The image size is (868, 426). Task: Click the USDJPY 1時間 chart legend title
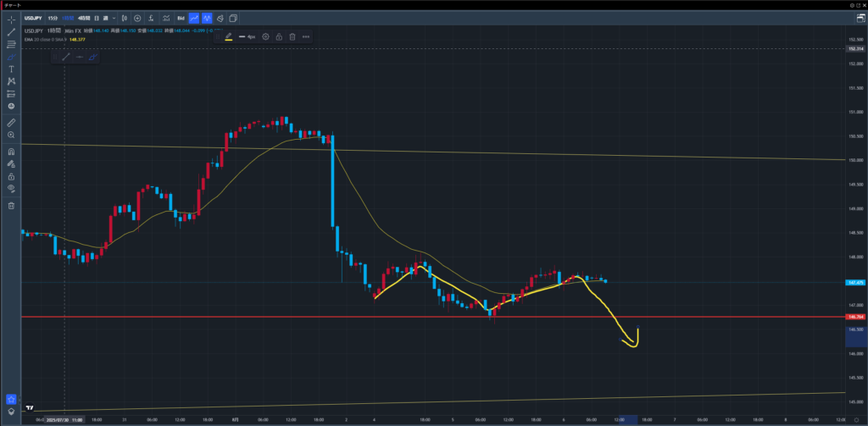43,30
